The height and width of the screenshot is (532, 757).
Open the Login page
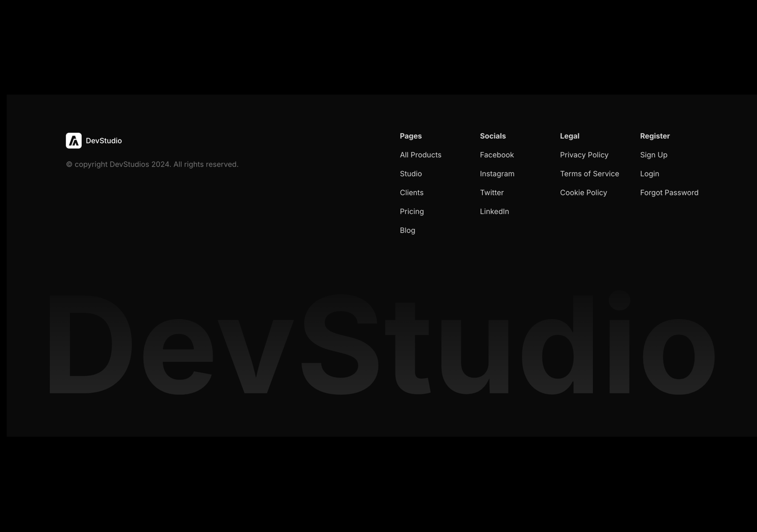649,174
